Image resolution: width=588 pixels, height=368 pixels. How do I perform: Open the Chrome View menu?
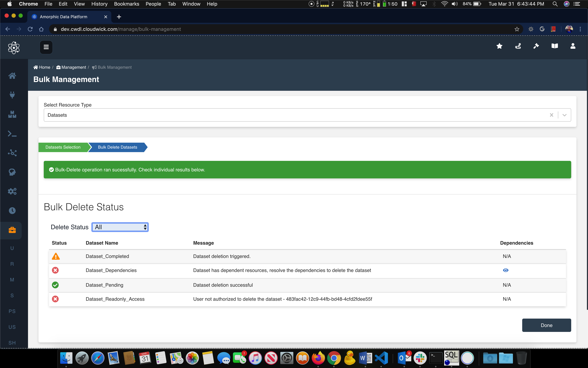[x=79, y=4]
